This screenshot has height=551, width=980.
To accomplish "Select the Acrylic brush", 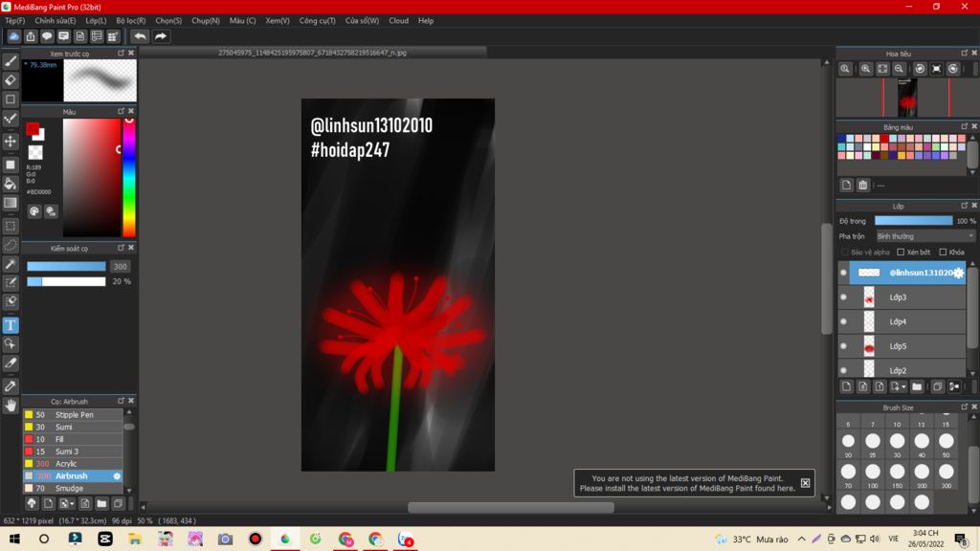I will [x=73, y=464].
